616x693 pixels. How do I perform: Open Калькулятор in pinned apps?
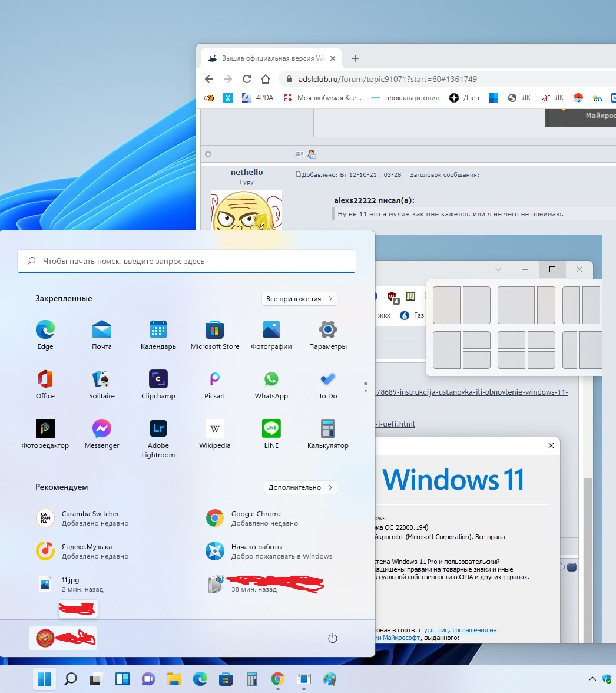coord(327,434)
